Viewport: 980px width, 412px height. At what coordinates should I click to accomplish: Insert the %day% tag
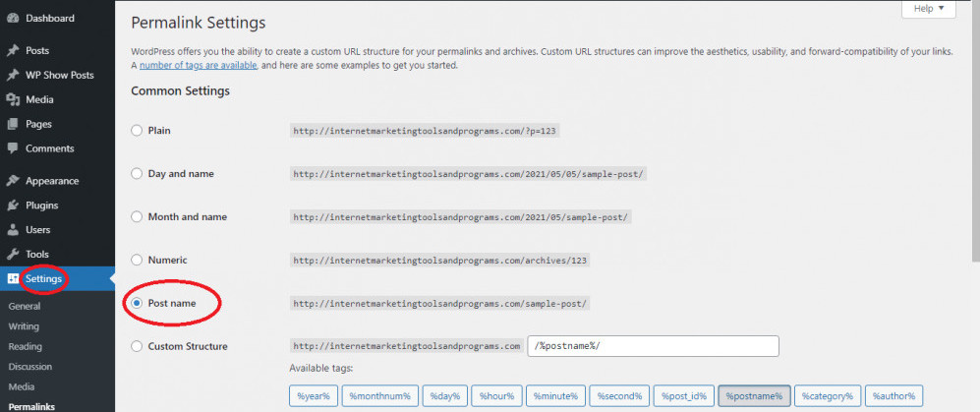click(x=445, y=395)
